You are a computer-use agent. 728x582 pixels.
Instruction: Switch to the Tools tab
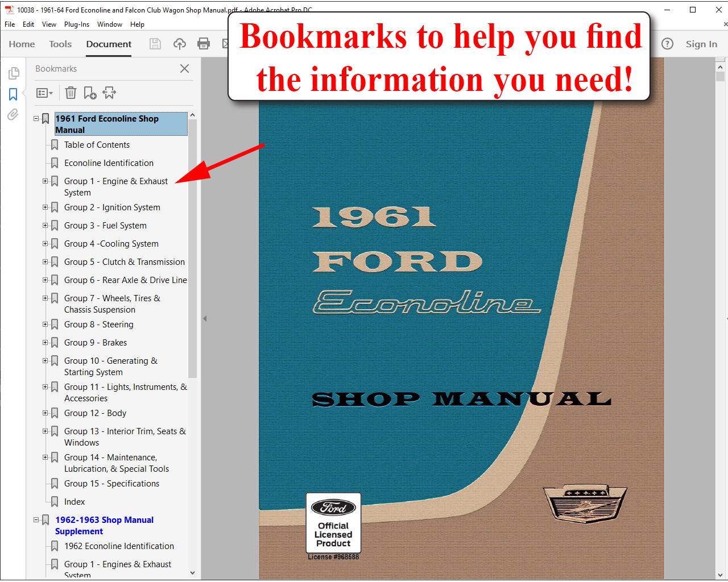point(60,44)
